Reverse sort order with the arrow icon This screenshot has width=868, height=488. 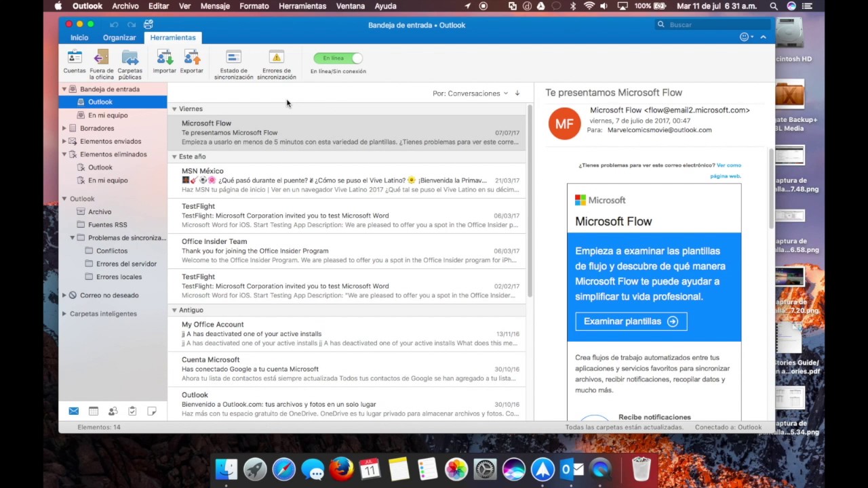pos(517,94)
